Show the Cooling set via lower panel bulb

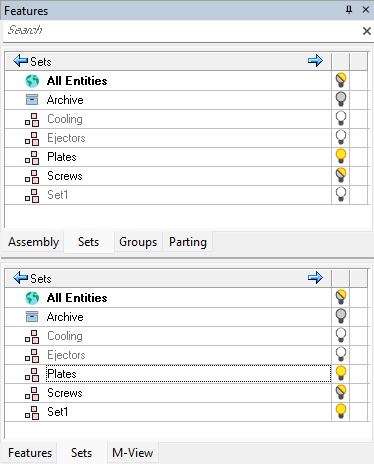pos(341,335)
